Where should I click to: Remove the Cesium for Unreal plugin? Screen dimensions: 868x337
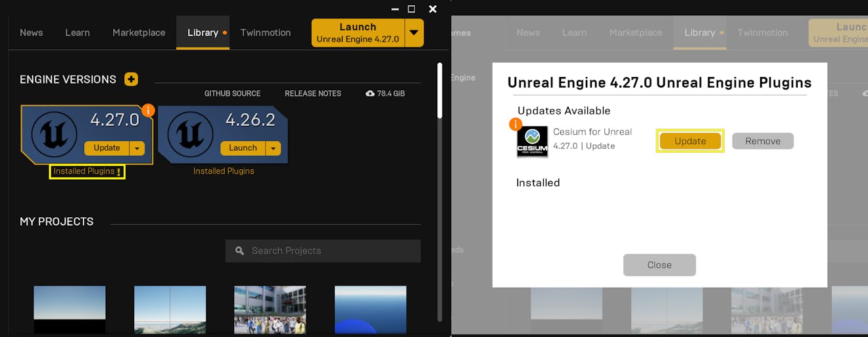763,141
